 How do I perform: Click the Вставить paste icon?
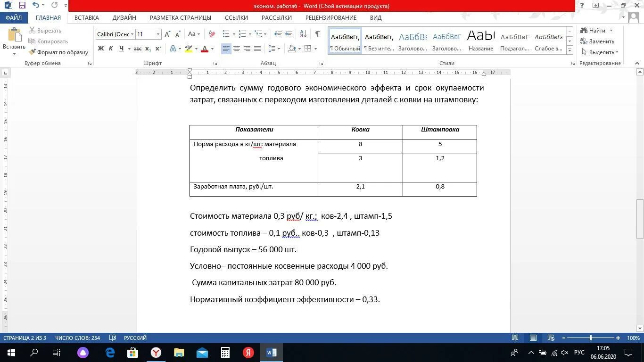pyautogui.click(x=14, y=36)
